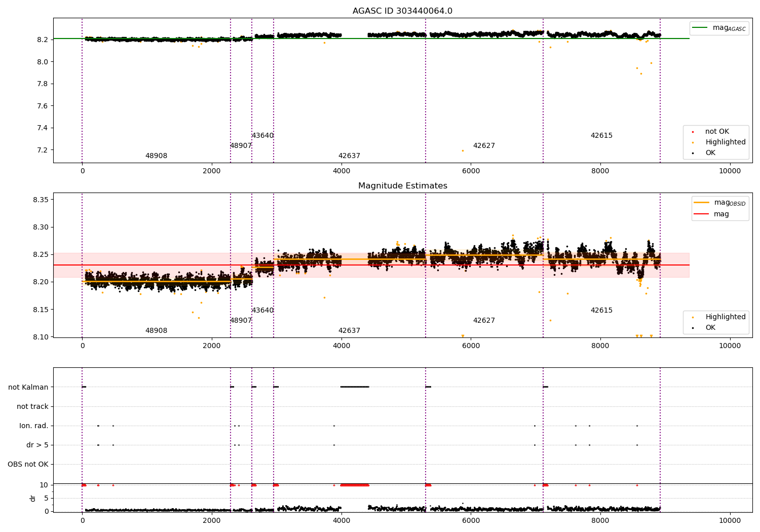Click the 5 tick on the dr axis
This screenshot has width=760, height=532.
46,498
